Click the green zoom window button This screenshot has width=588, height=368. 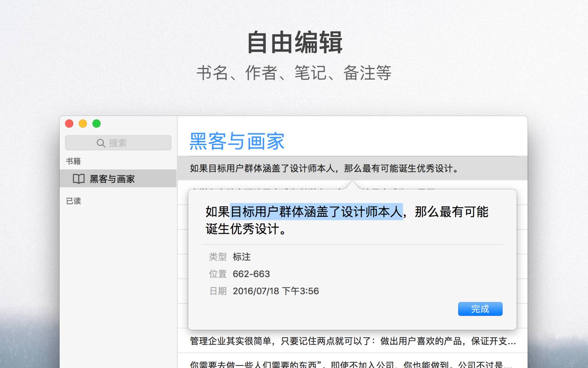pyautogui.click(x=96, y=123)
